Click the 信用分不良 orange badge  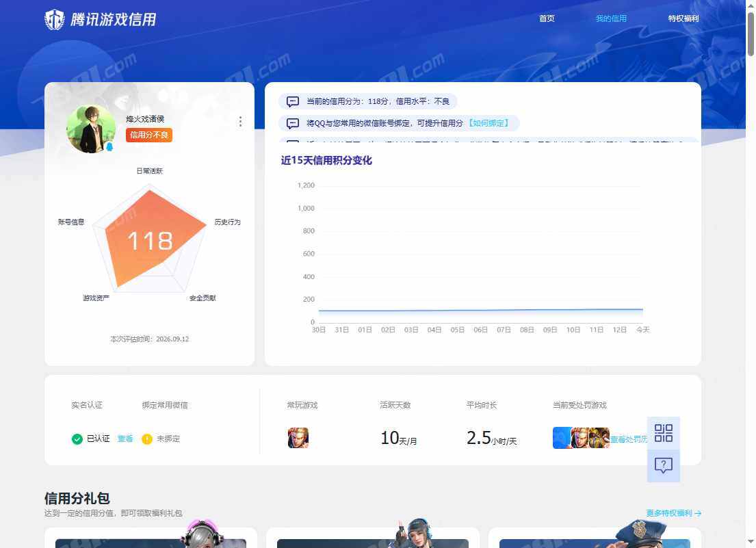click(x=149, y=135)
